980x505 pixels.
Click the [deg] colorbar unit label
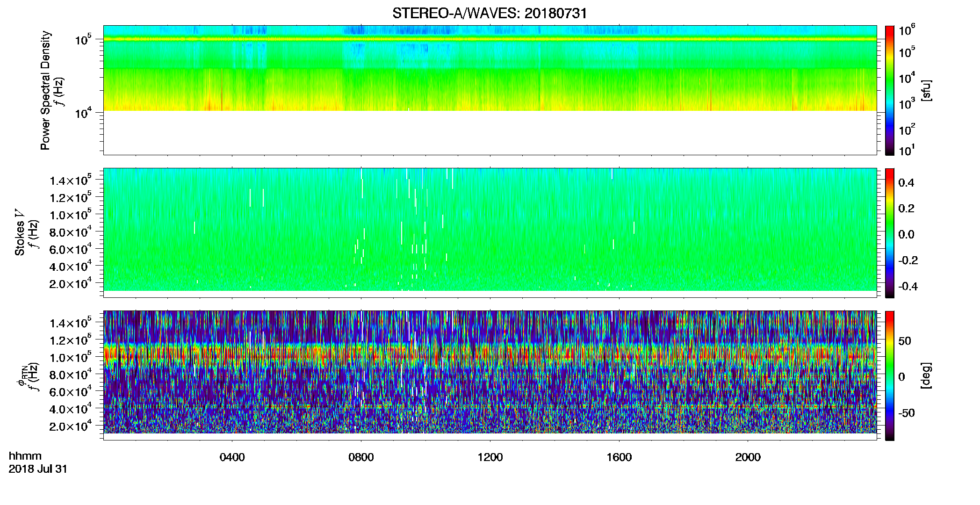(x=926, y=375)
